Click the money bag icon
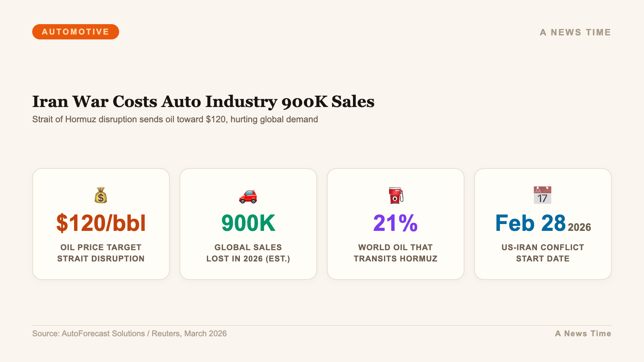The image size is (644, 362). [x=101, y=195]
